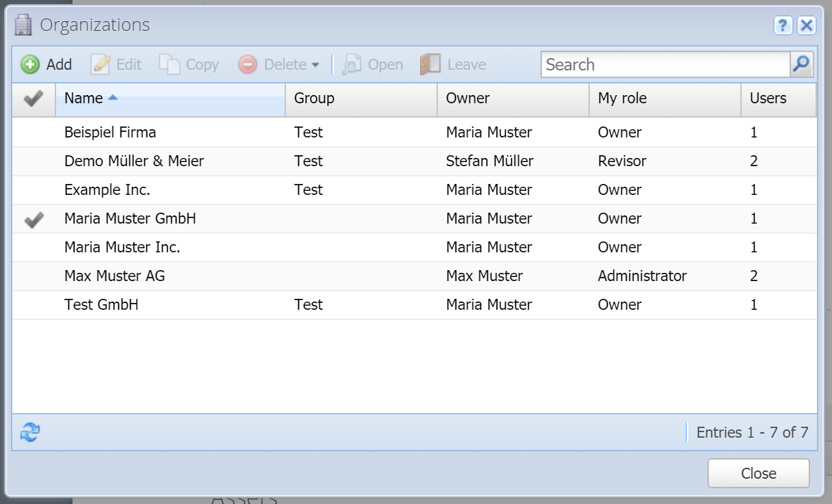Screen dimensions: 832x504
Task: Toggle the checkmark for Maria Muster GmbH
Action: tap(34, 219)
